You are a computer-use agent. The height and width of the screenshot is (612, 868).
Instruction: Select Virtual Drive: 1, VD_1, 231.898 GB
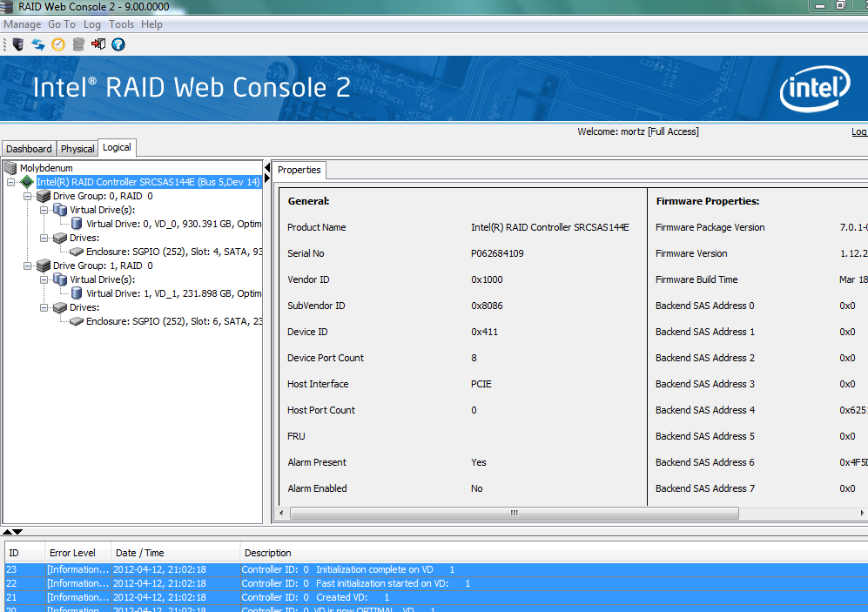click(x=174, y=293)
